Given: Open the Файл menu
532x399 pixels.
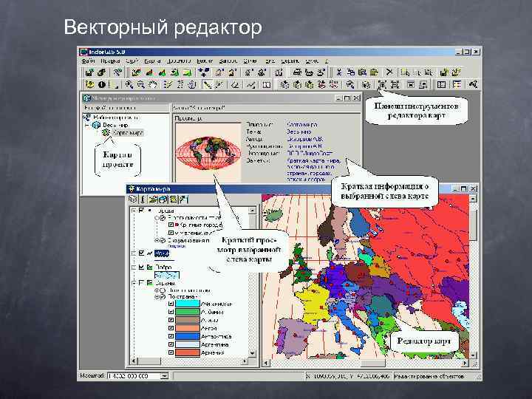Looking at the screenshot, I should click(88, 61).
